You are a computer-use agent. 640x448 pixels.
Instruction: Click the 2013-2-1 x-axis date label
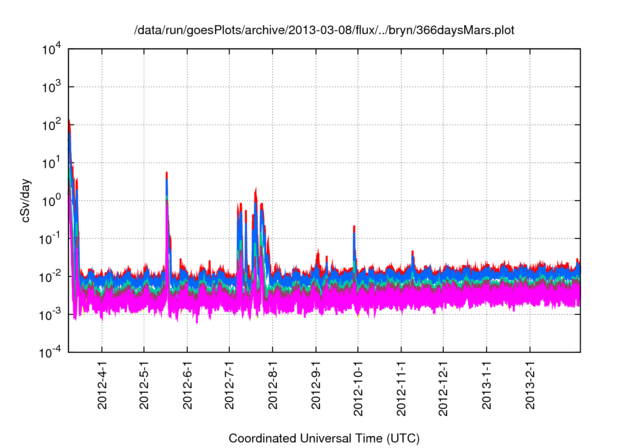pos(530,386)
